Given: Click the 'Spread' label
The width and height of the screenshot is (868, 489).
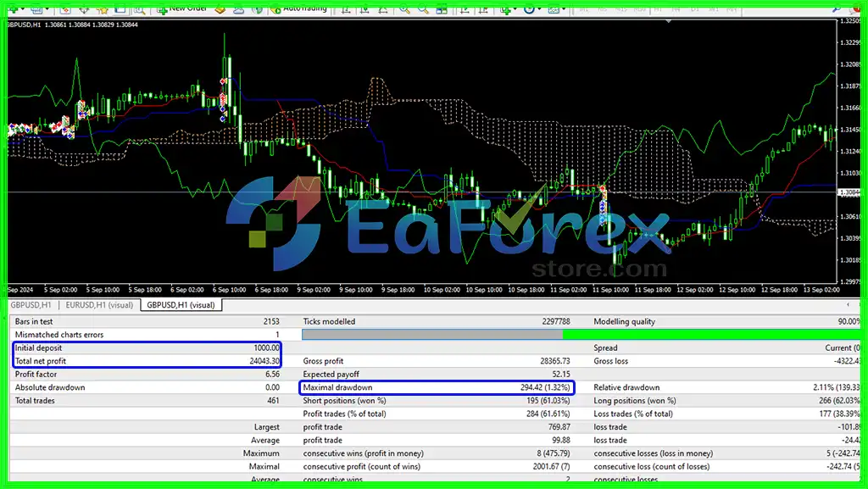Looking at the screenshot, I should point(605,348).
